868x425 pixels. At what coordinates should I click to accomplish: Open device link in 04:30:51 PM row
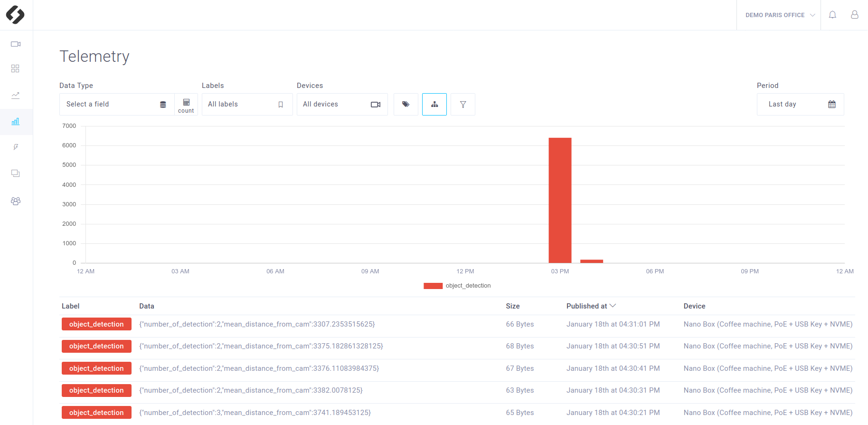click(x=768, y=346)
